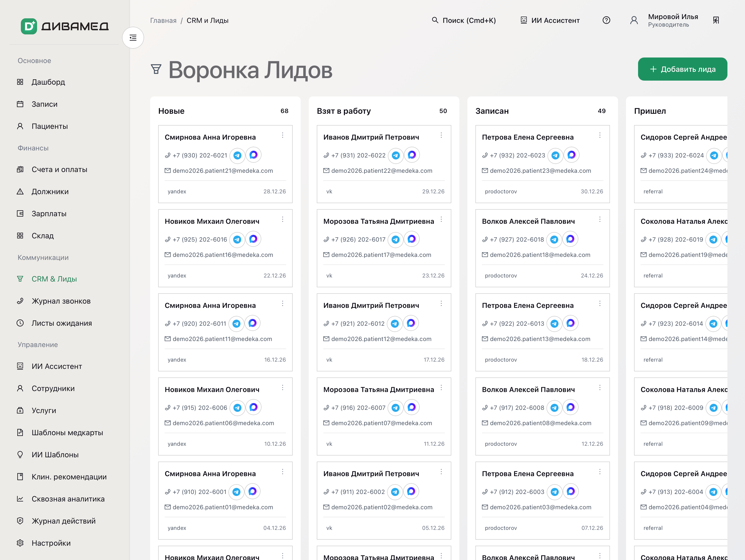Click the Дивамед logo

[65, 26]
